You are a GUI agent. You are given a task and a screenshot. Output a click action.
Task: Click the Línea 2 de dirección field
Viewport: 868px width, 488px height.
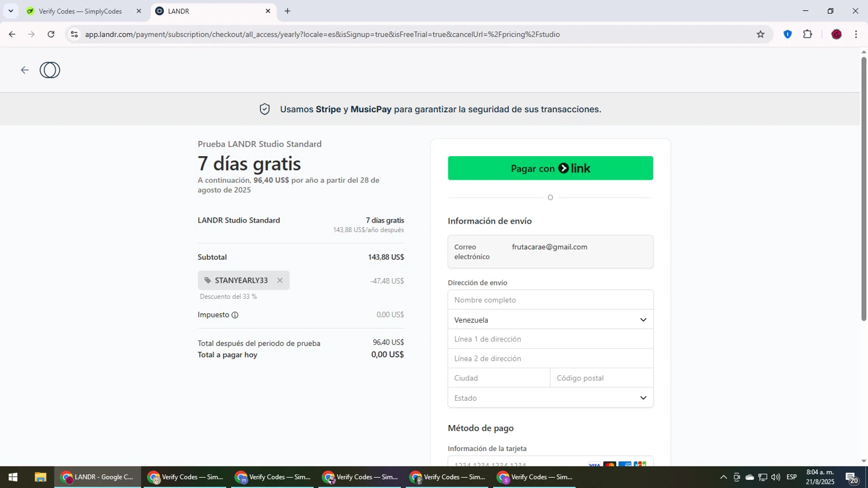pyautogui.click(x=550, y=358)
